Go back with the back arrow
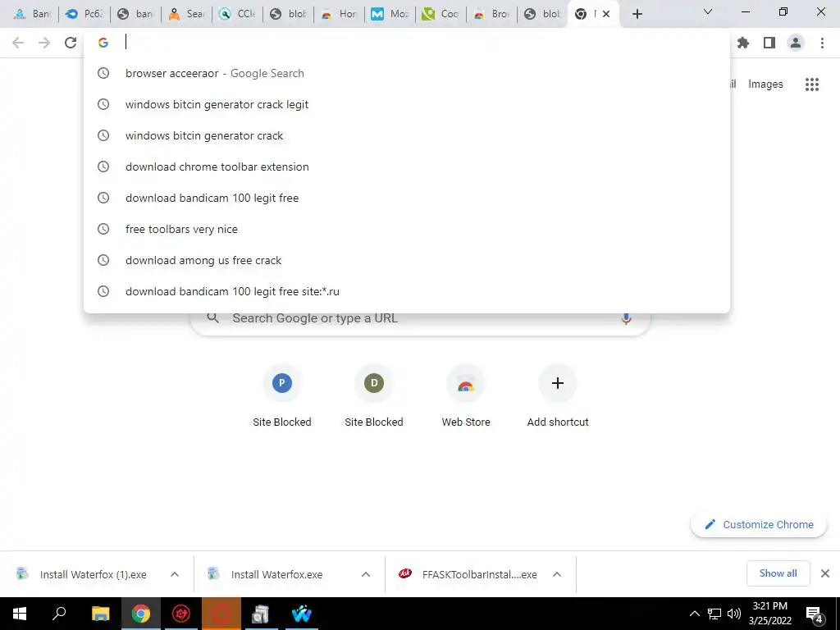 pyautogui.click(x=18, y=43)
